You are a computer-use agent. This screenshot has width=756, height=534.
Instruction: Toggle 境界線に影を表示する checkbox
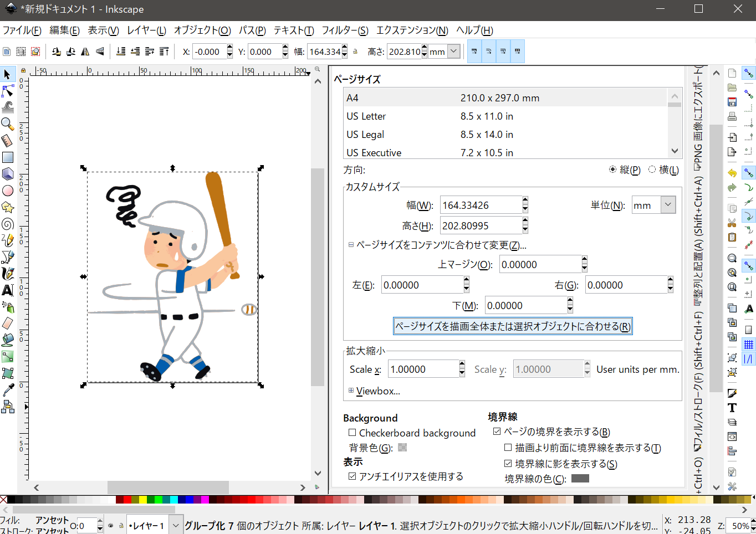(508, 464)
